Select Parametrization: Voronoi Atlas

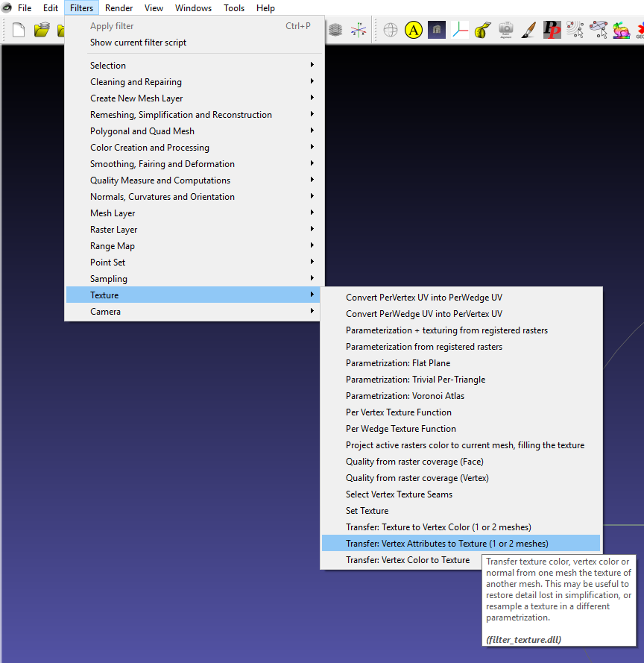point(461,396)
